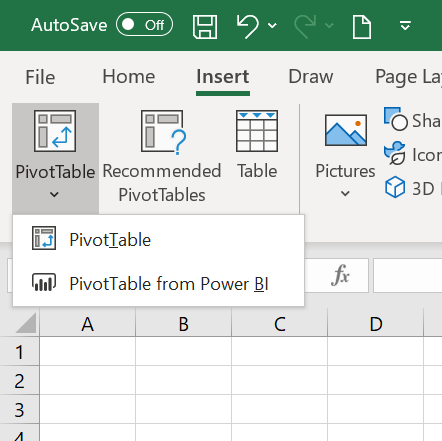The image size is (442, 441).
Task: Click in the formula bar input
Action: (x=407, y=275)
